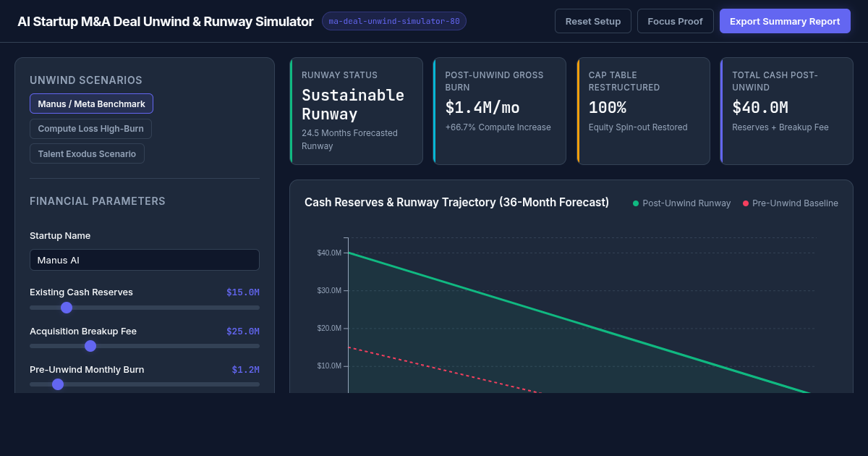Click the $20.0M chart axis label
Viewport: 868px width, 456px height.
click(x=329, y=328)
